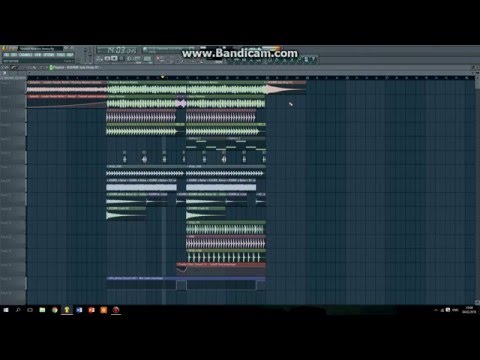
Task: Open the OPTIONS menu
Action: tap(49, 55)
